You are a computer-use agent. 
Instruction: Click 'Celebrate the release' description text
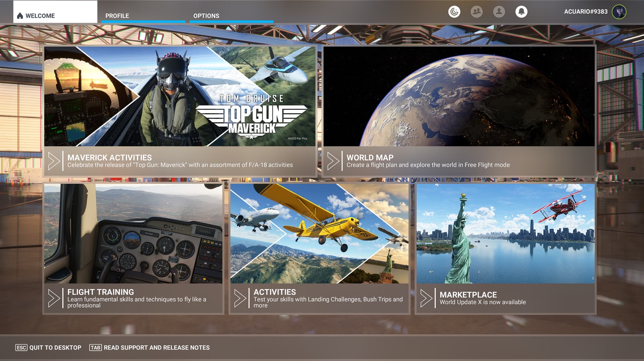coord(180,165)
